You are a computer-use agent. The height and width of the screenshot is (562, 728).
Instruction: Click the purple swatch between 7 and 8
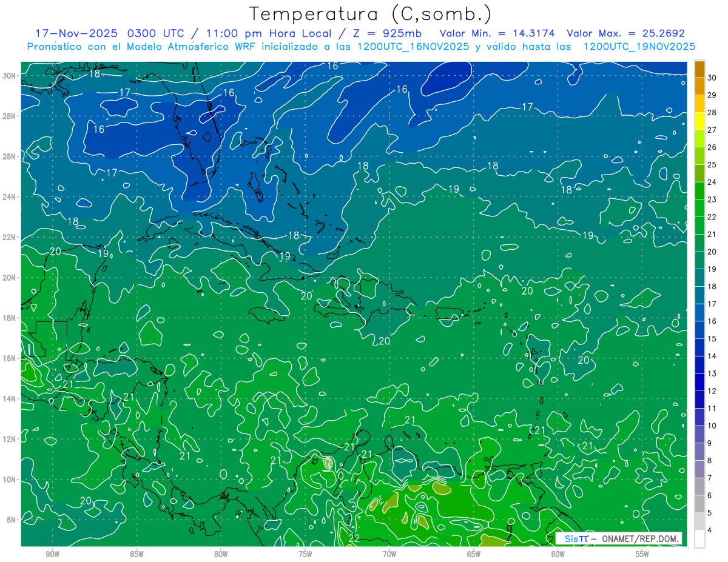(x=699, y=469)
